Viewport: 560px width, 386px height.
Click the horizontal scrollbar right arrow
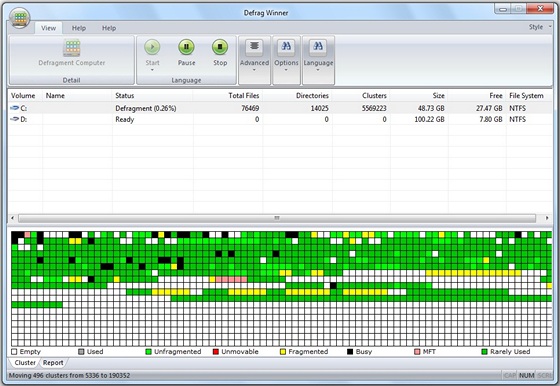(x=547, y=218)
